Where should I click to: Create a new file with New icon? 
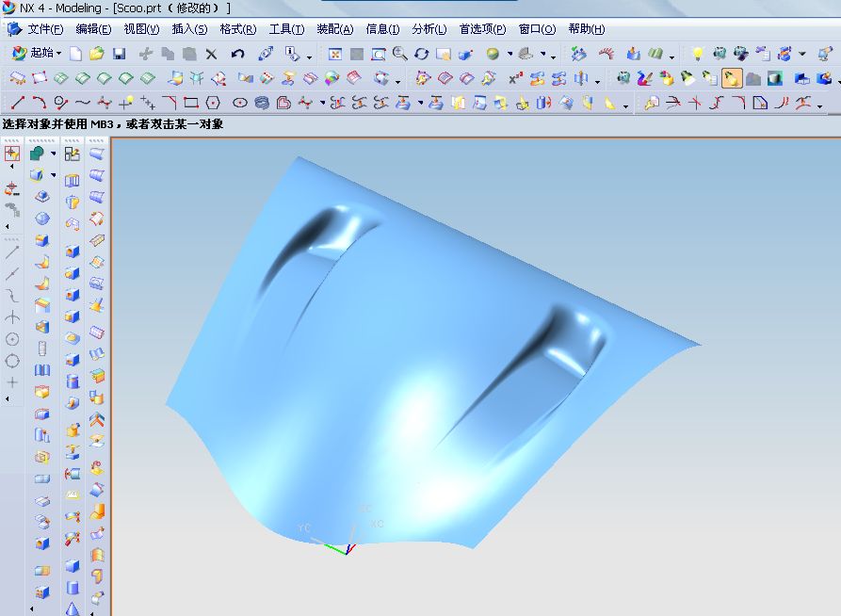click(76, 54)
